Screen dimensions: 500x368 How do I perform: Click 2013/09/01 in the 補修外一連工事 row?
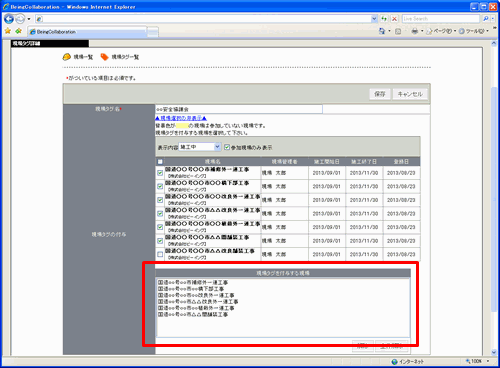[327, 173]
